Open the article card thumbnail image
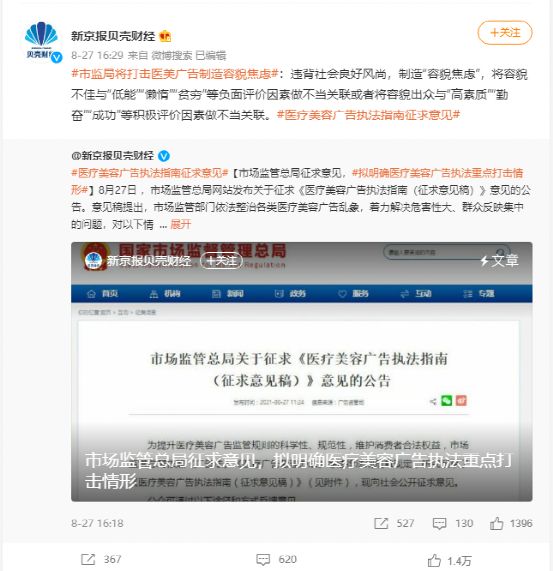The image size is (553, 571). pos(301,371)
